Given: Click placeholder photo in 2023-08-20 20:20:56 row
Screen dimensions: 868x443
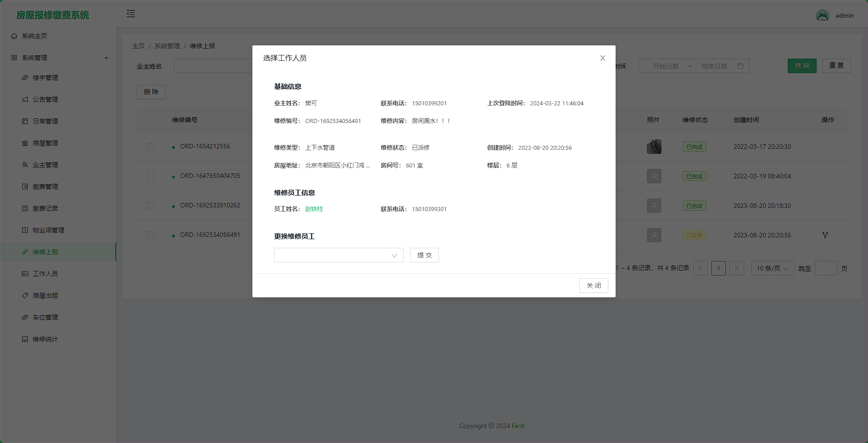Looking at the screenshot, I should coord(654,235).
